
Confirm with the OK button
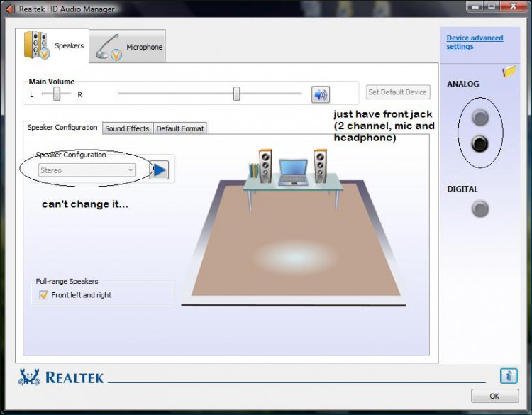(x=494, y=396)
